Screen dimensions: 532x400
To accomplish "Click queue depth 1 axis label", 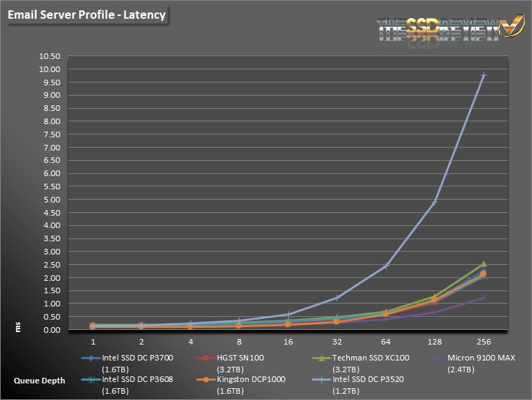I will point(93,342).
